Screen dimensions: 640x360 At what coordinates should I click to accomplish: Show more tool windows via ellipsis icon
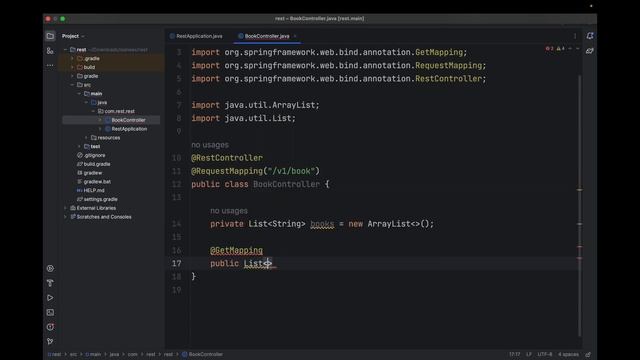point(50,65)
